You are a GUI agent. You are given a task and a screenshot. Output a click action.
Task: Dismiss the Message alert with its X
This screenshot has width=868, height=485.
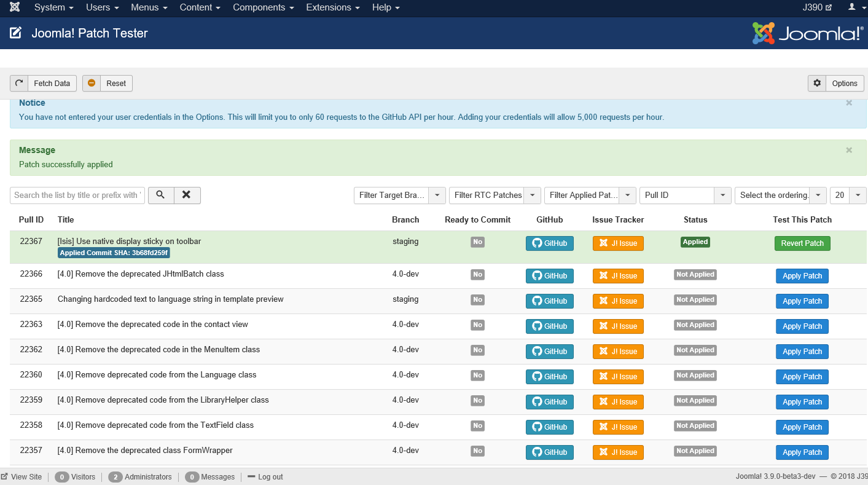(x=849, y=150)
